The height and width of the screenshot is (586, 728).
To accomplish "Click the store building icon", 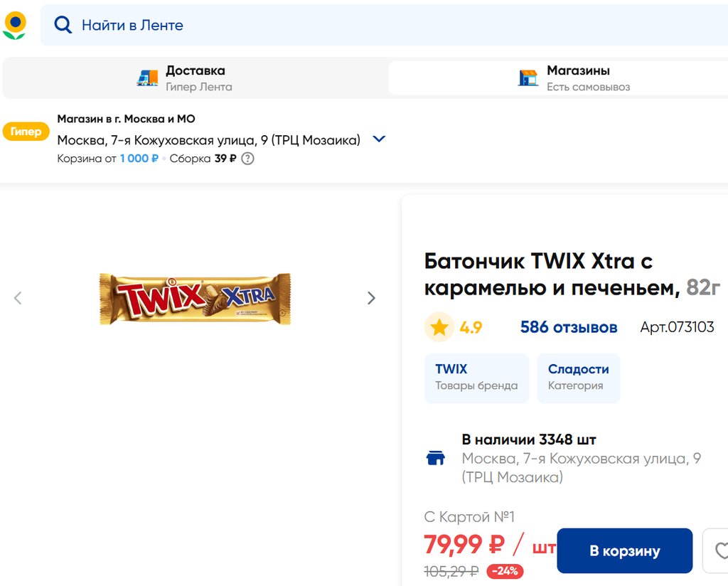I will [x=528, y=78].
